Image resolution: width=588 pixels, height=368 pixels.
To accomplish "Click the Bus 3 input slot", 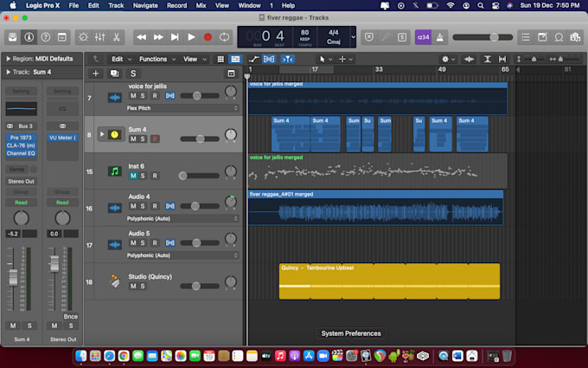I will point(25,126).
